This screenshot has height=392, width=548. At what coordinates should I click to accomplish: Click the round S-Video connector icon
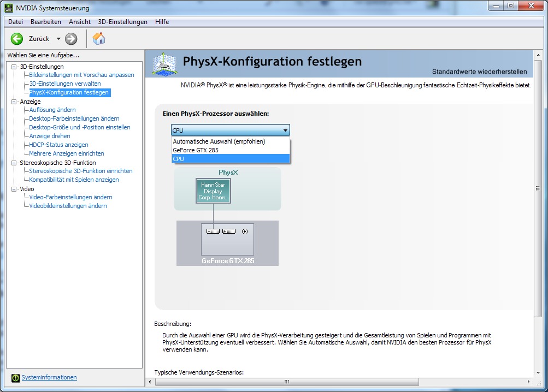tap(245, 231)
